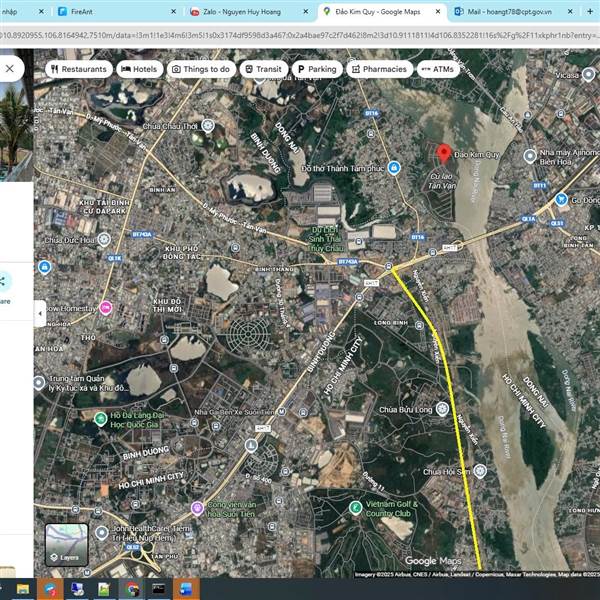Collapse the side panel with arrow
The height and width of the screenshot is (600, 600).
(40, 313)
